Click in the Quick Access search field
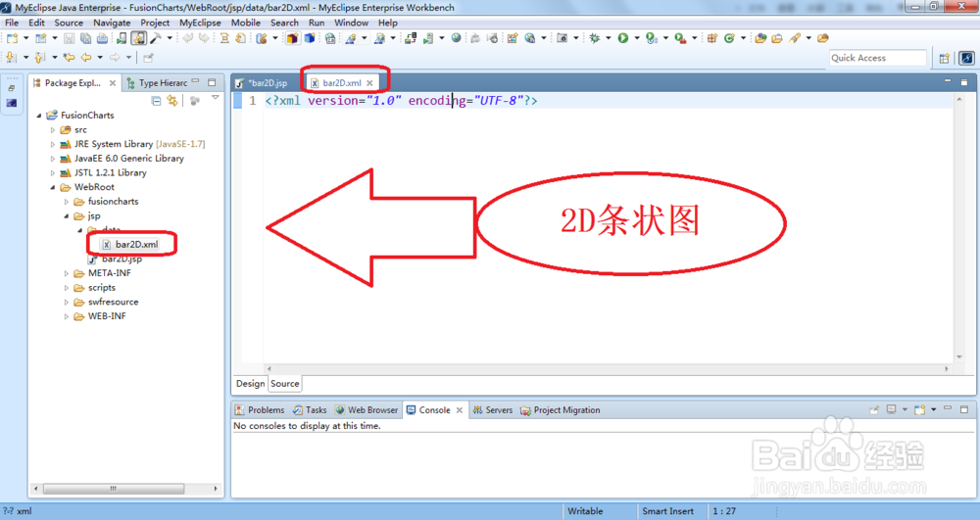 (x=877, y=58)
